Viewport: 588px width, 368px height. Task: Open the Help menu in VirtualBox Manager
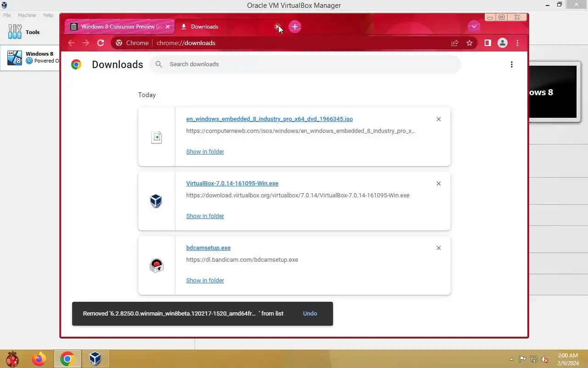tap(48, 15)
